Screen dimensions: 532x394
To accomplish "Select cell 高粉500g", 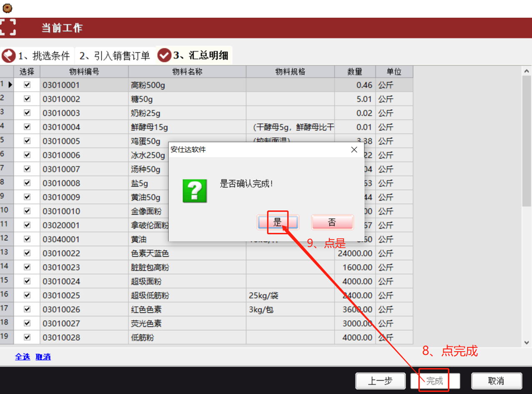I will (x=187, y=85).
